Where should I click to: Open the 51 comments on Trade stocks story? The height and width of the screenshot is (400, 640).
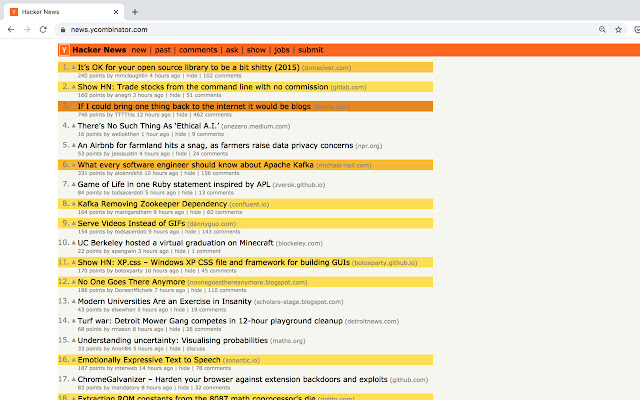coord(204,95)
